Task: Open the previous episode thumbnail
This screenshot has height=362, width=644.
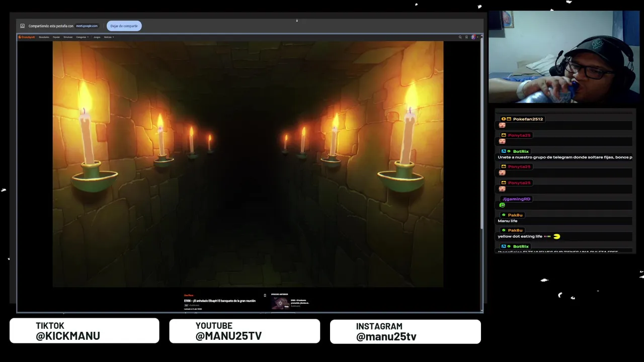Action: pos(280,303)
